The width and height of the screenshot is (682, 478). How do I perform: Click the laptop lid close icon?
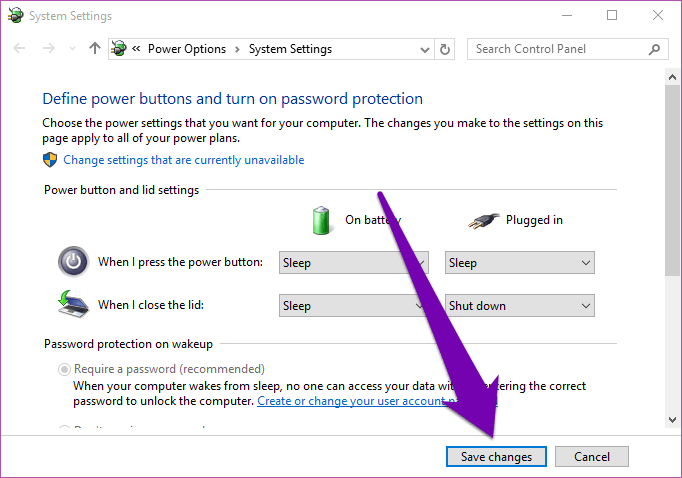point(74,304)
